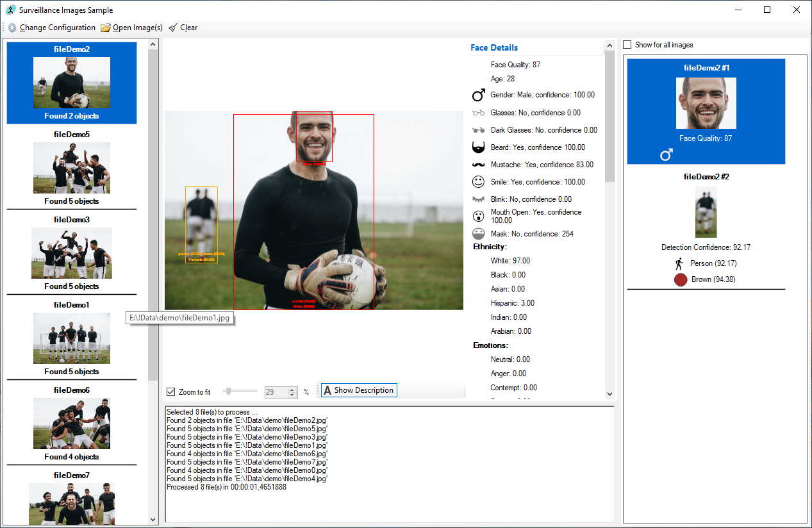This screenshot has height=528, width=812.
Task: Select the fileDemo7 thumbnail
Action: (72, 504)
